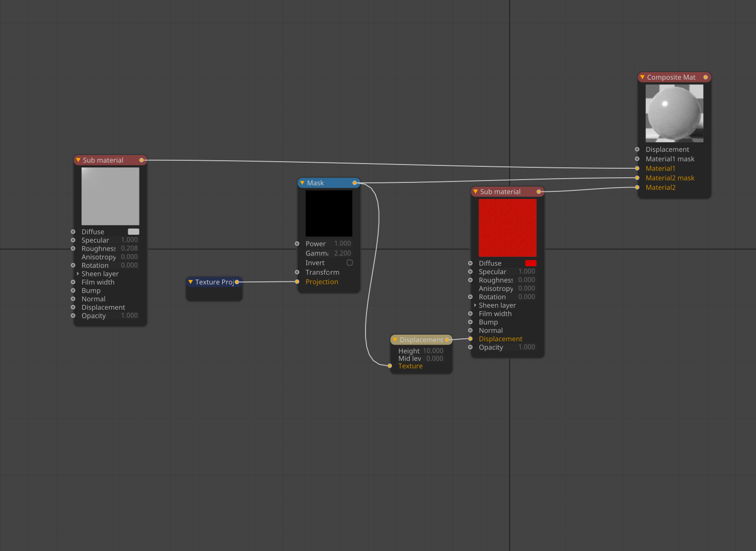Edit Opacity value on gray Sub material
Viewport: 756px width, 551px height.
(x=130, y=316)
